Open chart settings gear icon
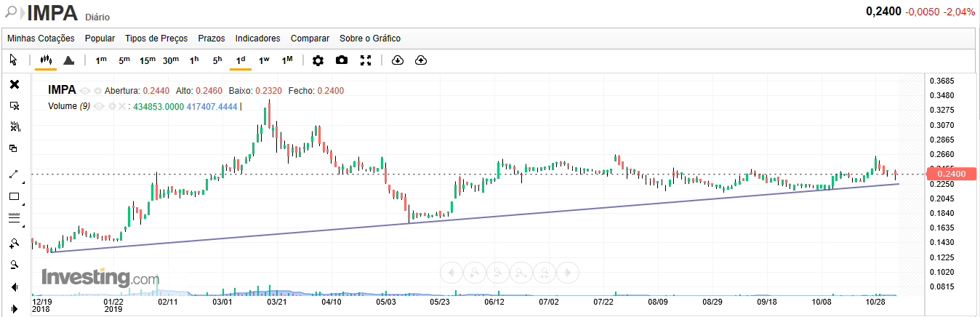980x317 pixels. [x=318, y=60]
